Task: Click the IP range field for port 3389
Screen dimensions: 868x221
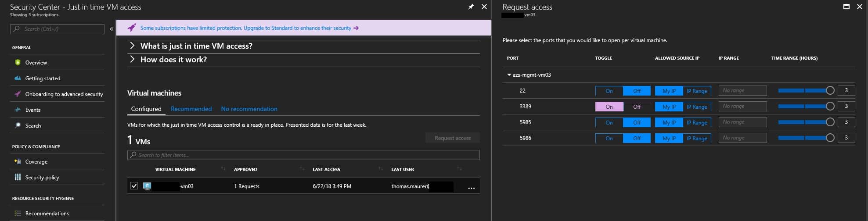Action: (x=742, y=106)
